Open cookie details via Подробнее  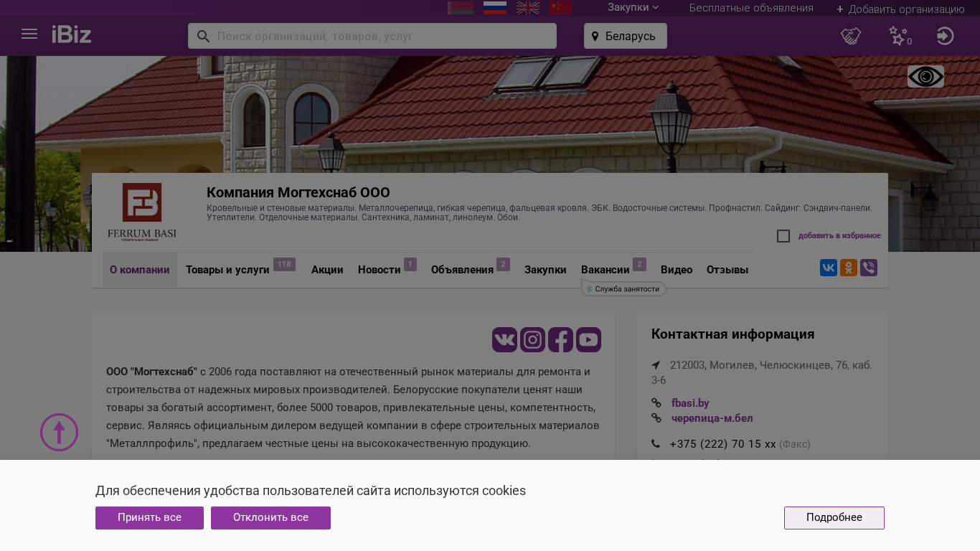click(x=834, y=518)
